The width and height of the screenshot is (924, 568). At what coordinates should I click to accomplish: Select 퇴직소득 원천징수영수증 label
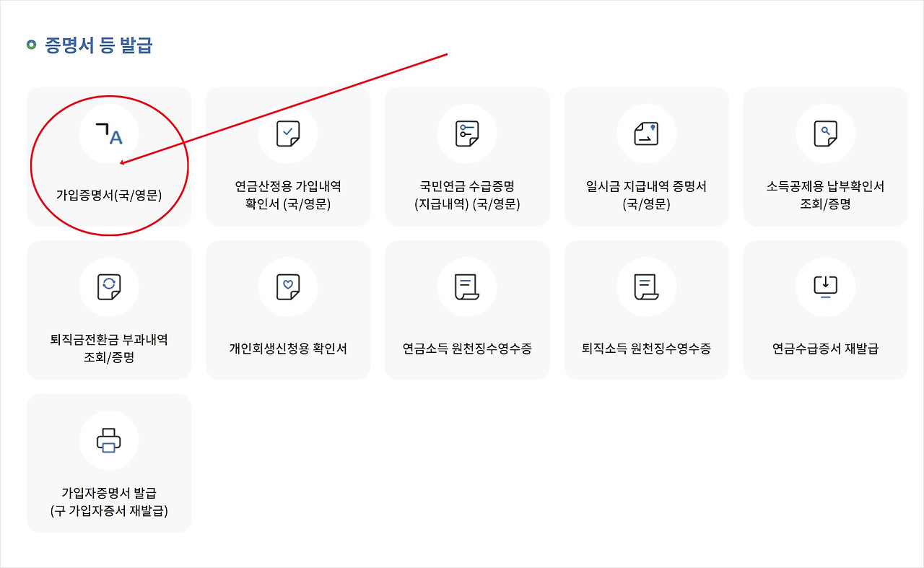tap(646, 349)
